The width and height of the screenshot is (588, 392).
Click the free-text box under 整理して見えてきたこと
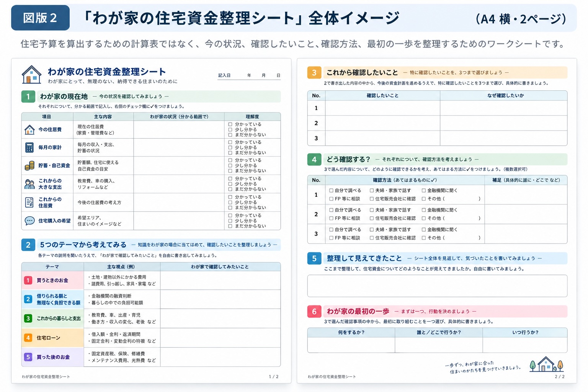437,286
